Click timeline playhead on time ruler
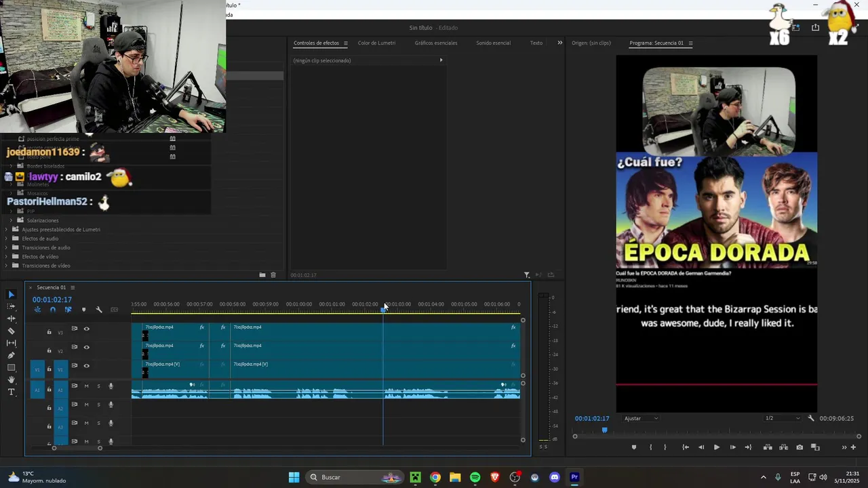The height and width of the screenshot is (488, 868). pyautogui.click(x=383, y=310)
